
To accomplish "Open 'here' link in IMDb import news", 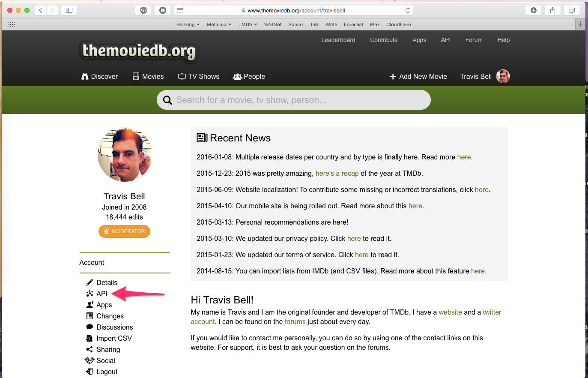I will pyautogui.click(x=478, y=271).
